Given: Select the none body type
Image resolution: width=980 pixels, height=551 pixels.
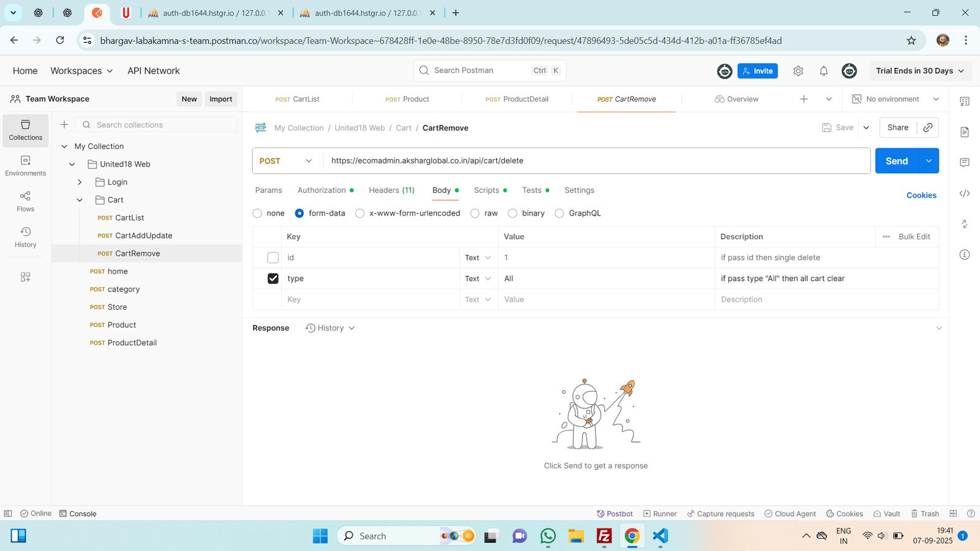Looking at the screenshot, I should 257,213.
